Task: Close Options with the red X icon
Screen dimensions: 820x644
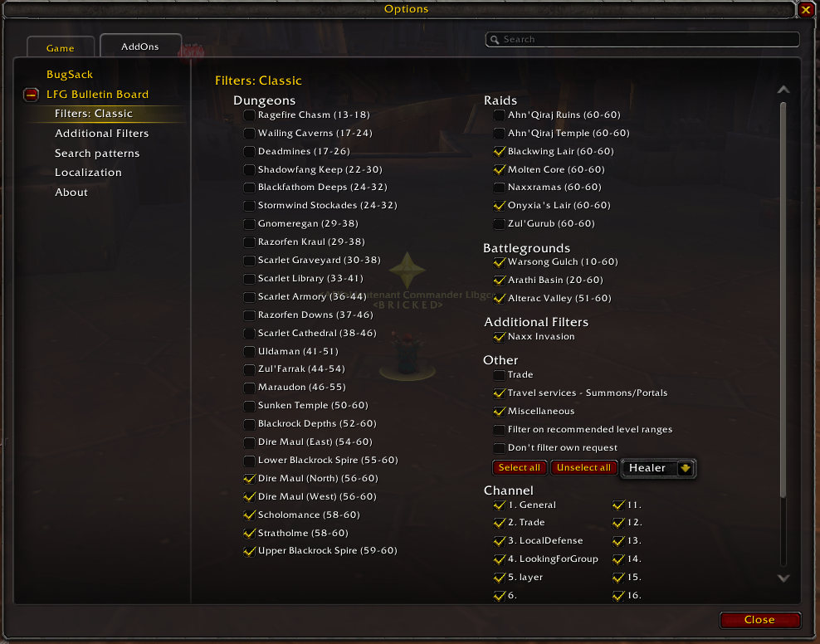Action: pyautogui.click(x=805, y=9)
